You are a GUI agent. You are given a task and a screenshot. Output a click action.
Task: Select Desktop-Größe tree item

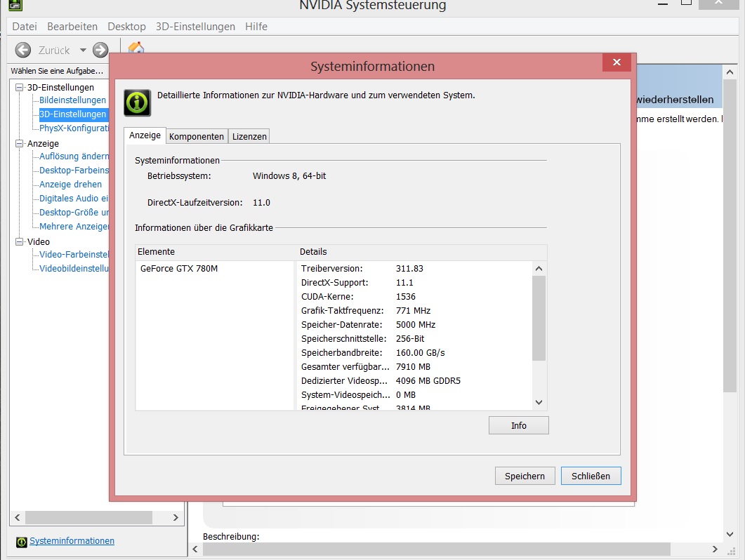(74, 213)
